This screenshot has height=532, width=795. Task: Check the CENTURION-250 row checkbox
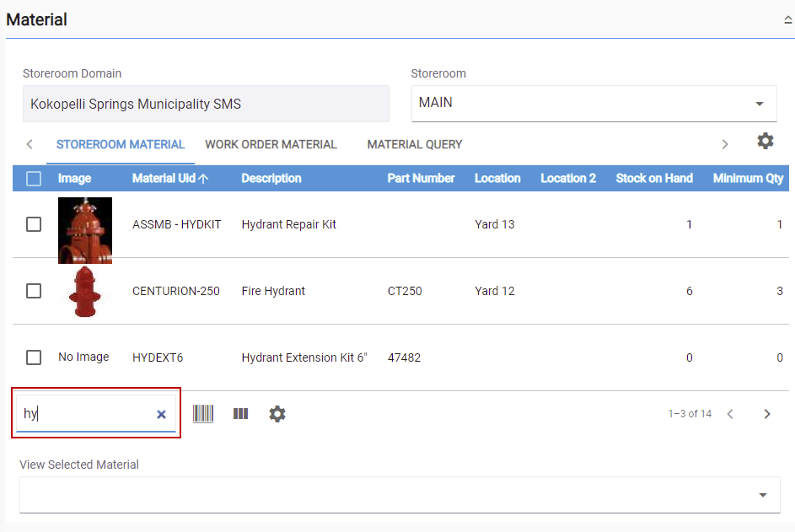tap(34, 291)
